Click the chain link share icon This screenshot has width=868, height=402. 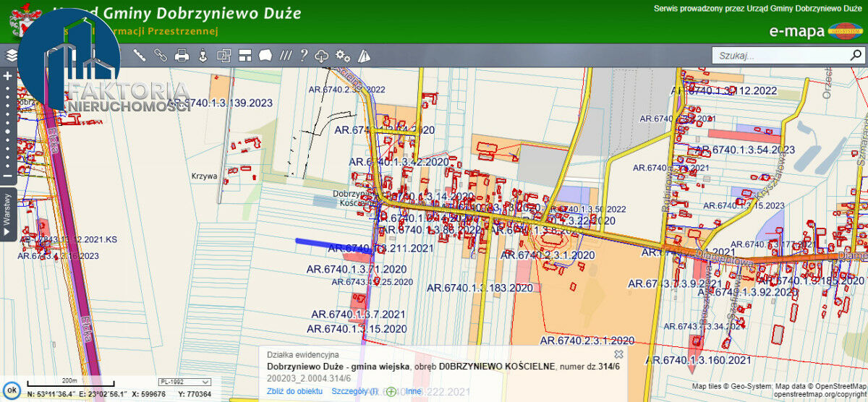click(160, 55)
